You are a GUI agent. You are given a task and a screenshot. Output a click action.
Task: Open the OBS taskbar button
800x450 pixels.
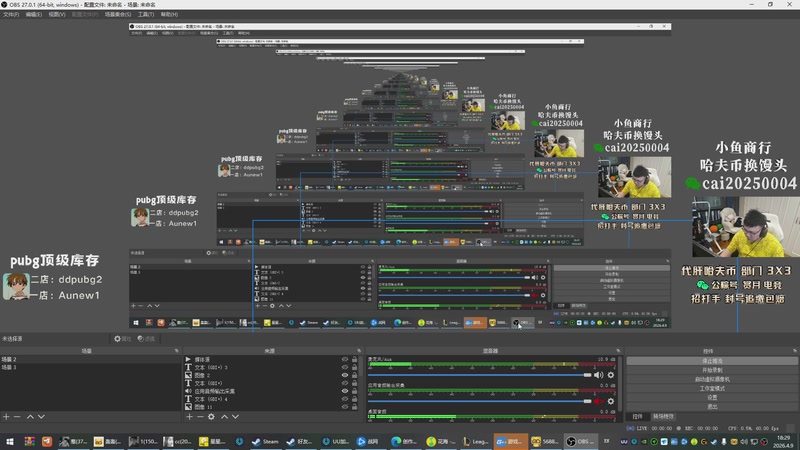point(580,442)
